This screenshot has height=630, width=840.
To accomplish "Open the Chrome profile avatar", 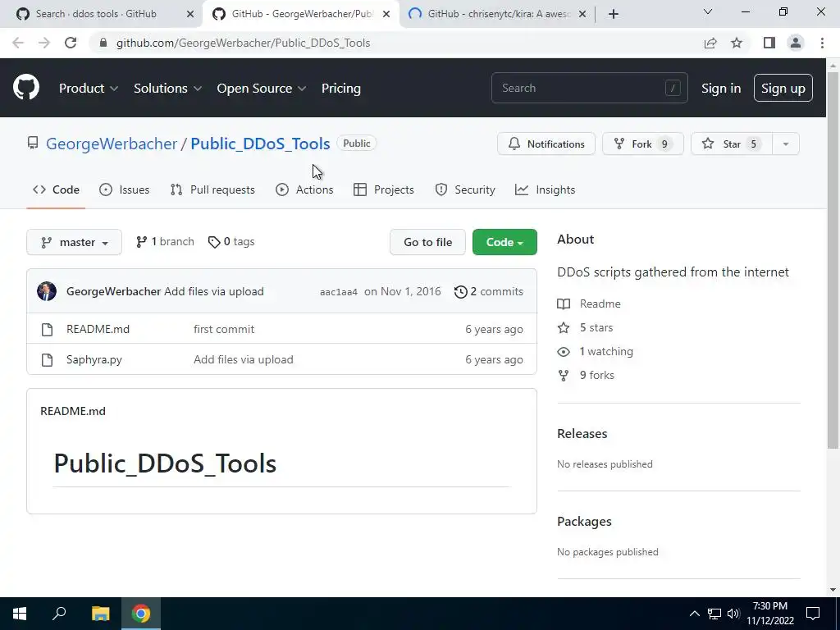I will [796, 43].
